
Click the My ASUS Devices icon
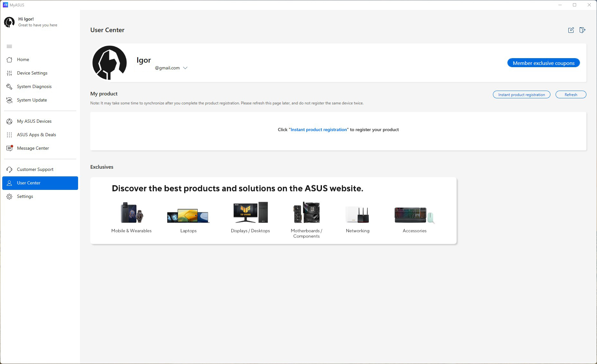point(9,121)
